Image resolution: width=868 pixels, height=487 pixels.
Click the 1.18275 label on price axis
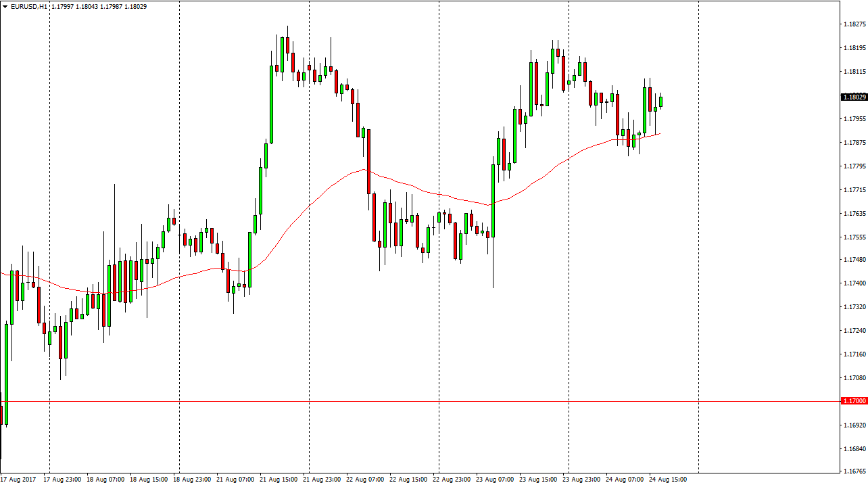[854, 24]
